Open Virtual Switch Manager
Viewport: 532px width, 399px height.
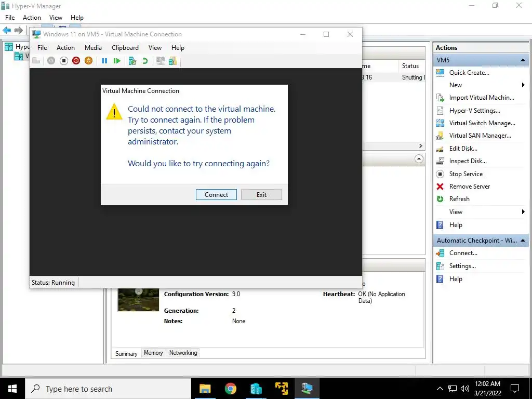482,123
